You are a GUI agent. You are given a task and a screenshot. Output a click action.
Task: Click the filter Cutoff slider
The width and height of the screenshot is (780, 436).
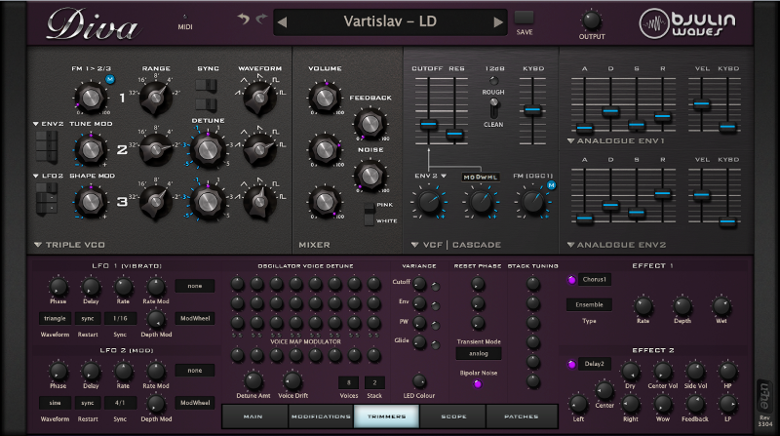[428, 124]
